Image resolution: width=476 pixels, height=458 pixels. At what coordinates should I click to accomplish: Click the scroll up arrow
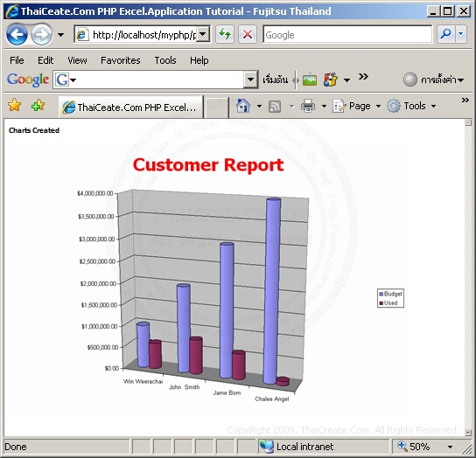468,123
